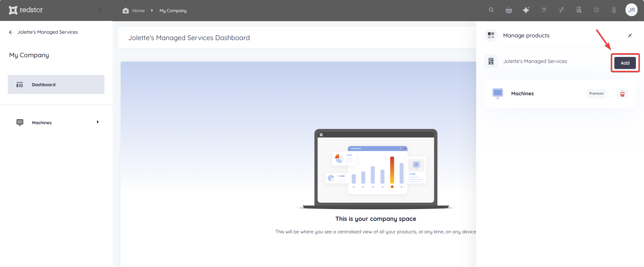
Task: Click the building icon for Jolette's Managed Services
Action: (491, 61)
